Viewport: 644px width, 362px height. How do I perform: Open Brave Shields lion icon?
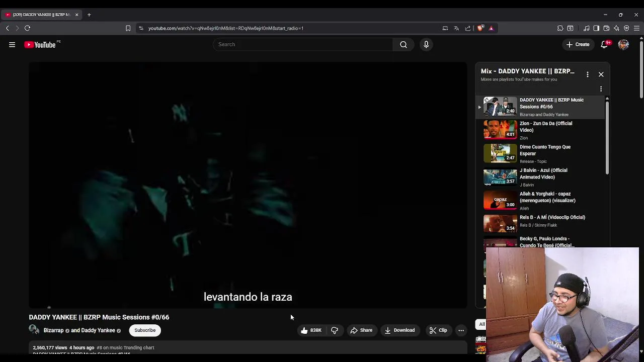[x=480, y=28]
